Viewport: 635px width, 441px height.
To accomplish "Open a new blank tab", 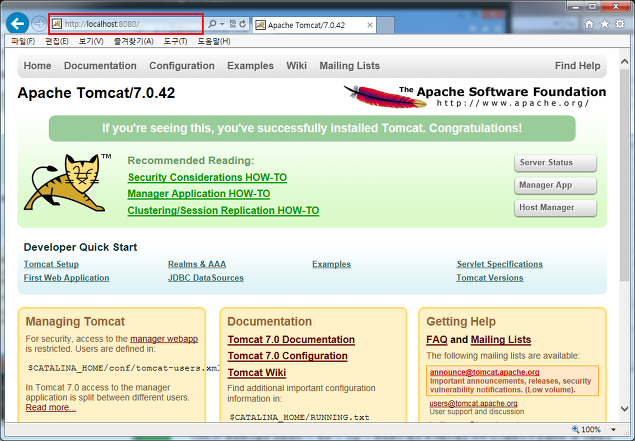I will pos(386,25).
